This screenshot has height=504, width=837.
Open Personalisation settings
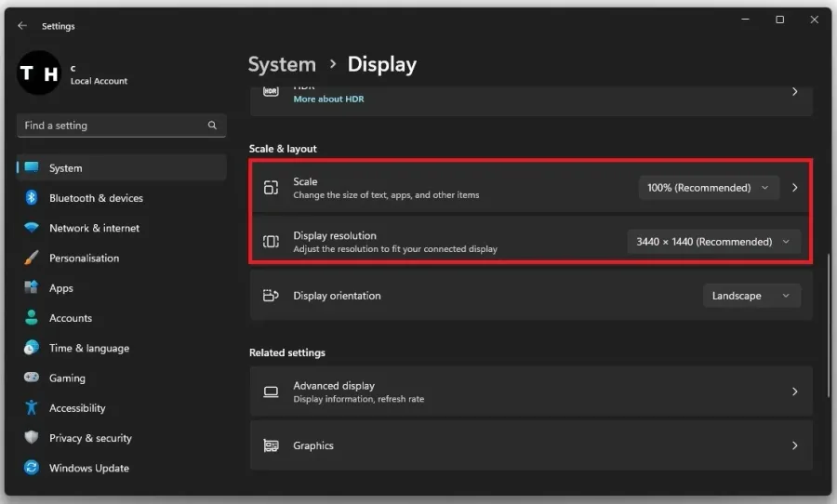122,258
